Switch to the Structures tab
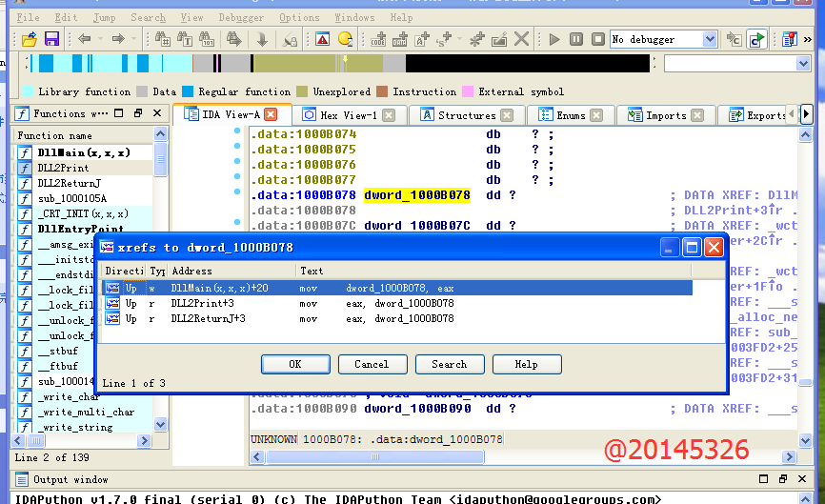 [x=466, y=115]
